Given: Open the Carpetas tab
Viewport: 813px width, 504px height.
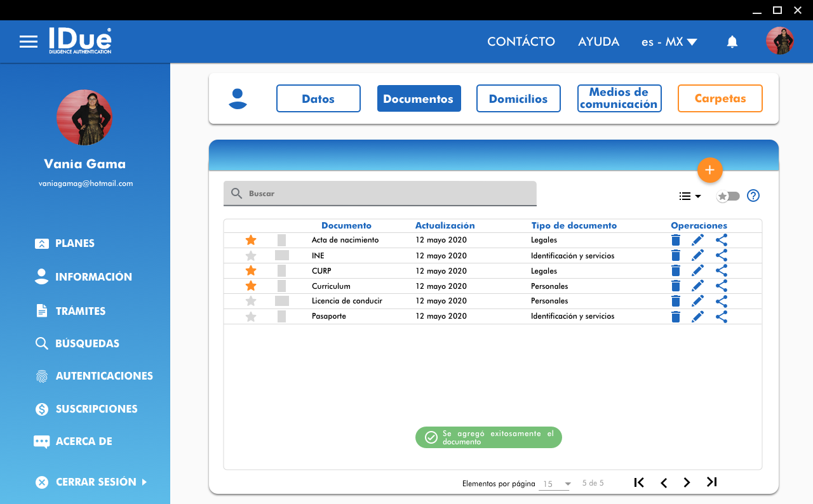Looking at the screenshot, I should (x=720, y=98).
